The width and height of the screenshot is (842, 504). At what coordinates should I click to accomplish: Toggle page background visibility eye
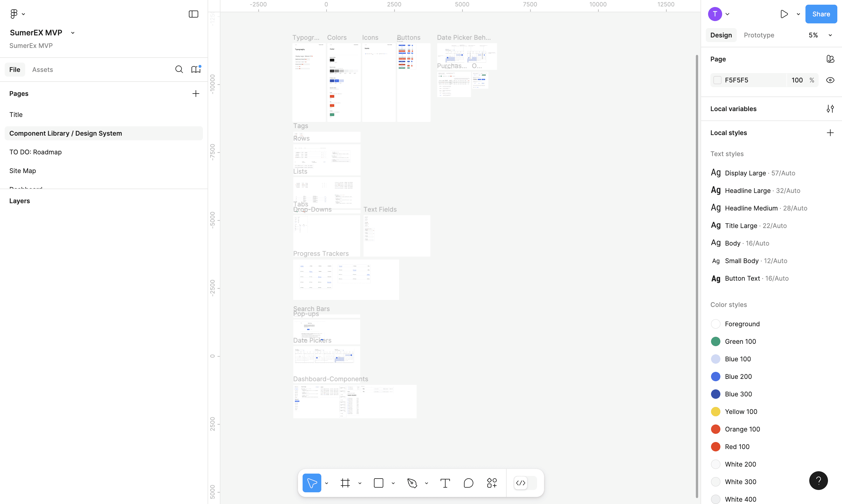(830, 80)
